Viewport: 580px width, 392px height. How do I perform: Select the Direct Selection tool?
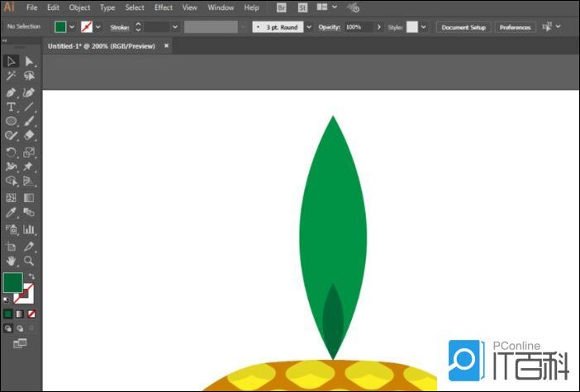(x=29, y=61)
